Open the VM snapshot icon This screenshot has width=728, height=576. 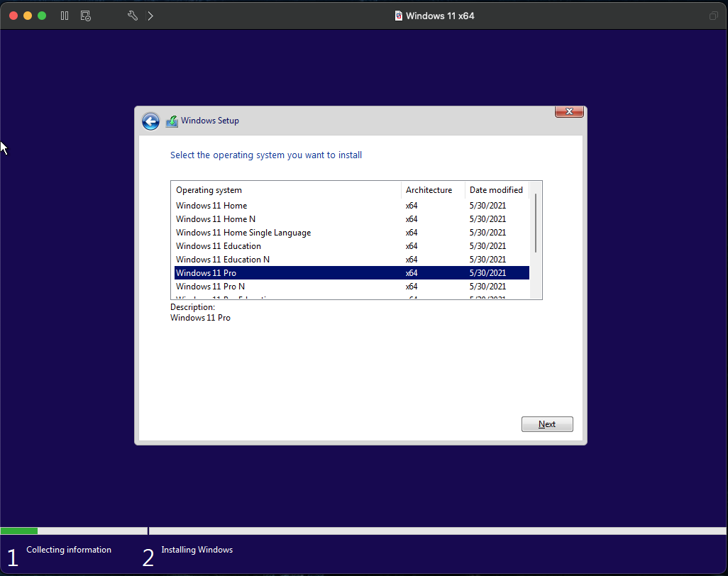85,16
